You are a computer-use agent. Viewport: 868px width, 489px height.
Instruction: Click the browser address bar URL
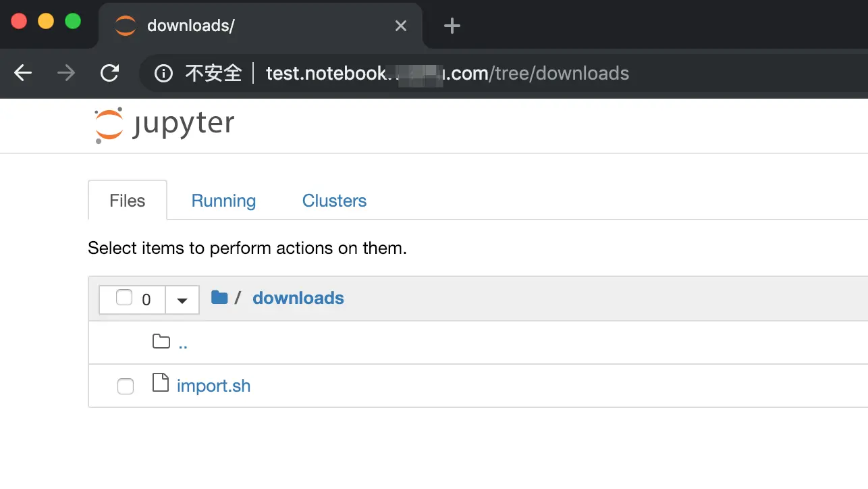coord(447,73)
